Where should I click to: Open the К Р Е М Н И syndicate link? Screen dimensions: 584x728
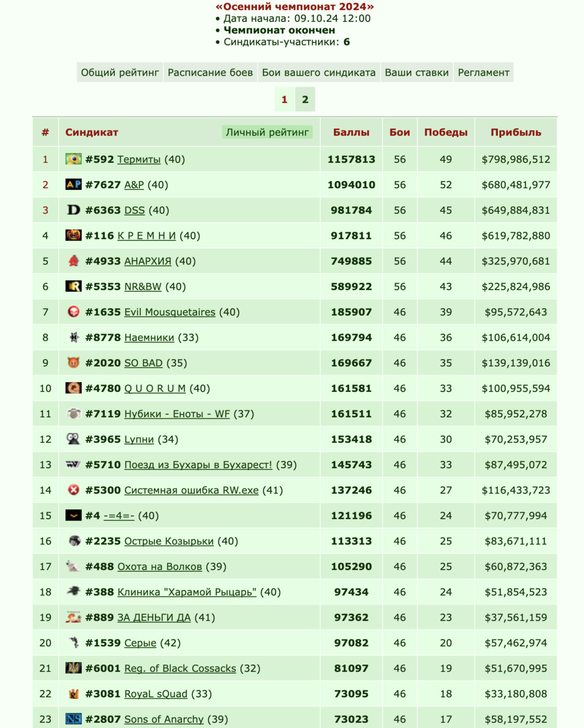pos(147,235)
